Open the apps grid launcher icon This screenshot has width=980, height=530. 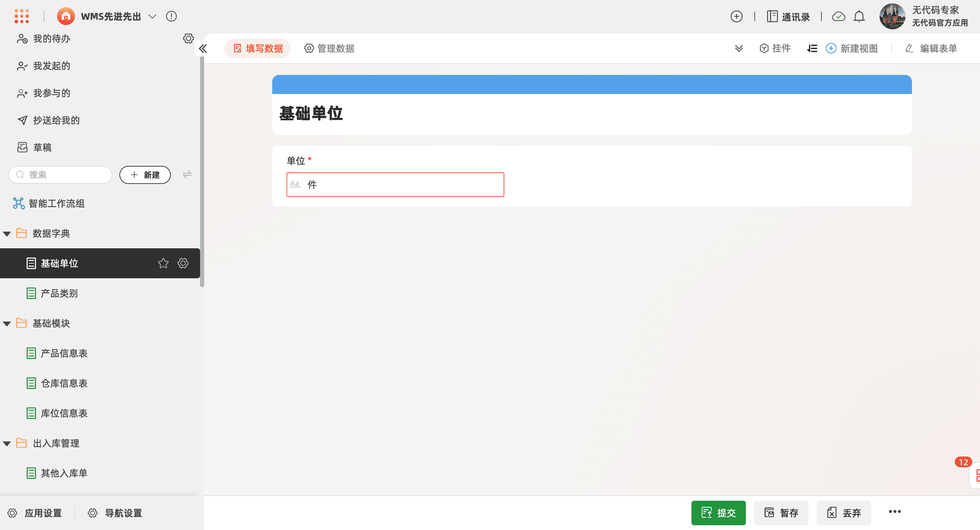(x=22, y=16)
